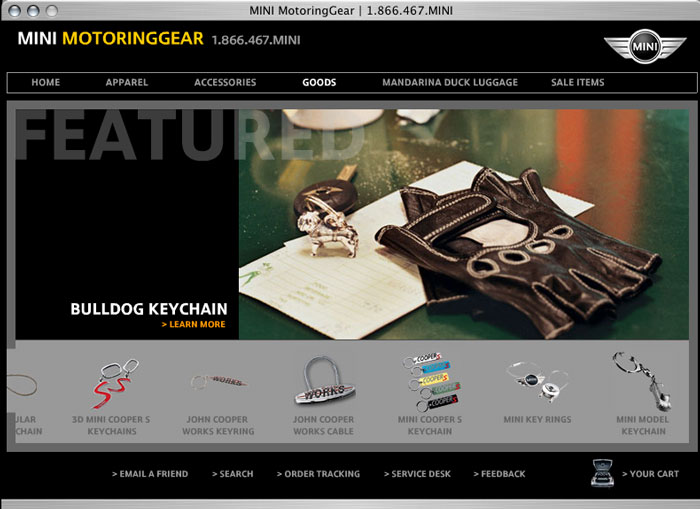The width and height of the screenshot is (700, 509).
Task: Open SERVICE DESK link
Action: pos(417,474)
